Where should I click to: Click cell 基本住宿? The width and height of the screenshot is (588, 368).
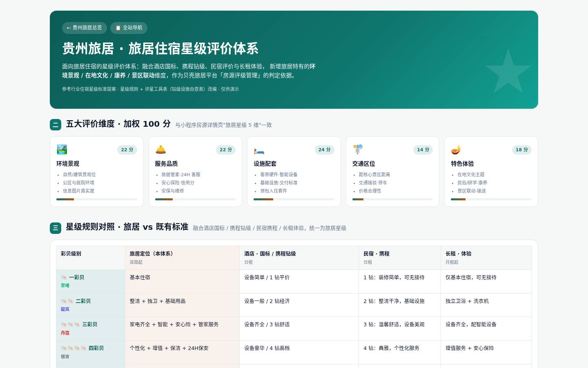182,281
